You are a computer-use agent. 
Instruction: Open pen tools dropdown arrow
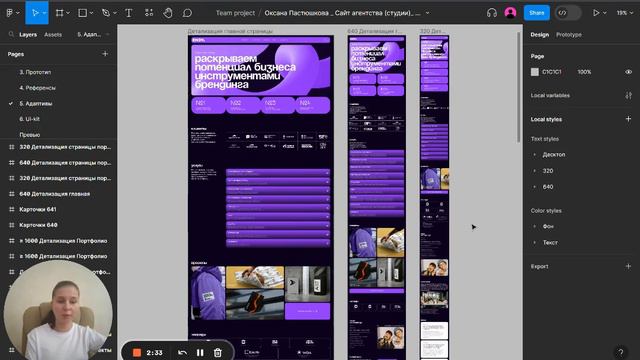pos(115,13)
